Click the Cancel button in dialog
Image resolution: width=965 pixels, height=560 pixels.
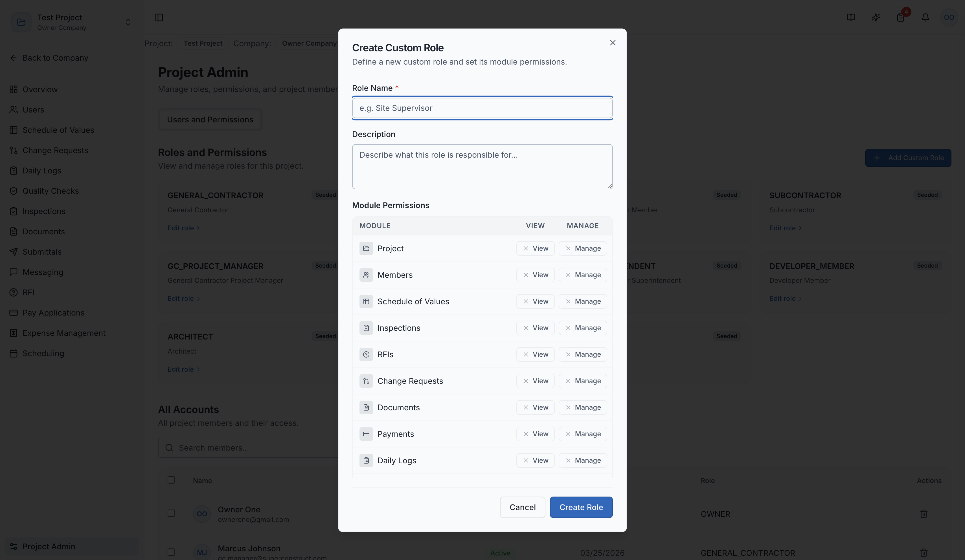coord(522,507)
